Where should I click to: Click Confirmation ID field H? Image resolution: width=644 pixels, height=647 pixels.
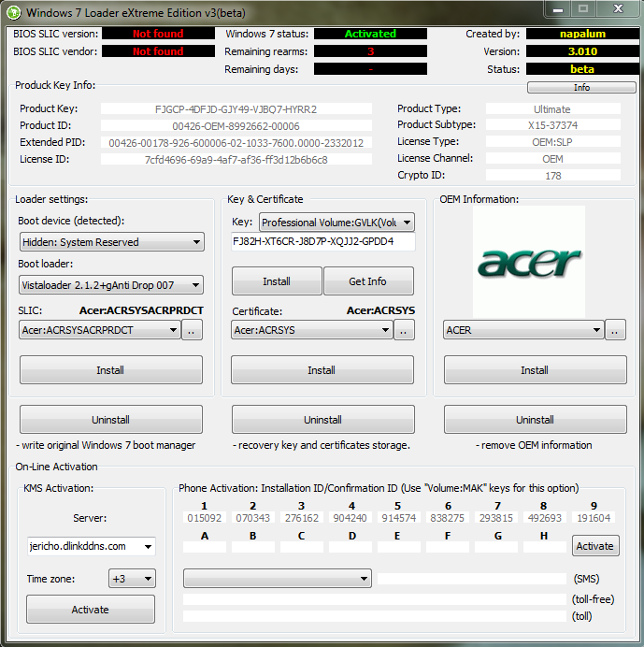click(545, 547)
